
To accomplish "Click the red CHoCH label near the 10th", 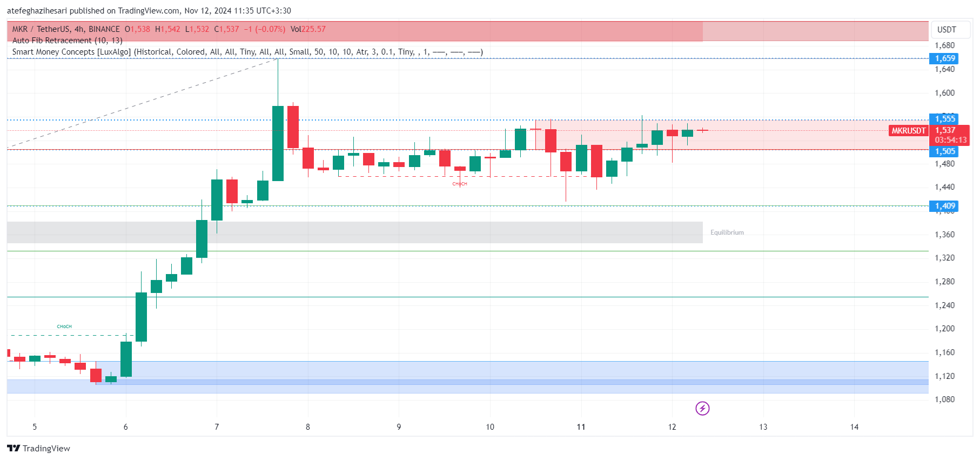I will (460, 184).
